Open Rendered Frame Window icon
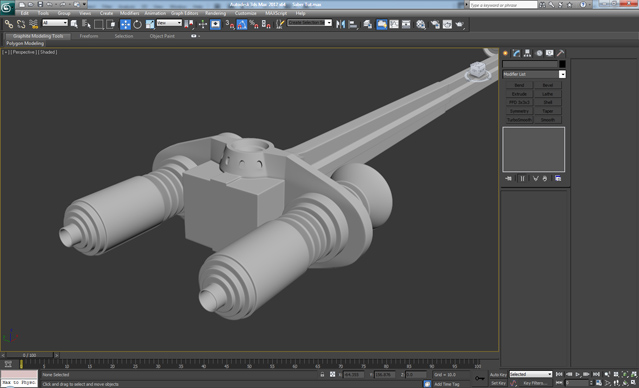This screenshot has height=388, width=639. coord(447,24)
